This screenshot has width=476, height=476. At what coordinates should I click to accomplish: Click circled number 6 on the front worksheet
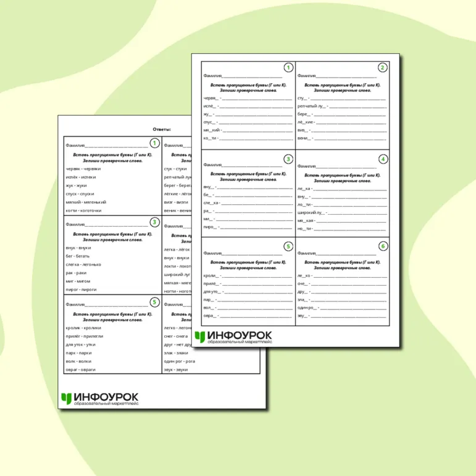coord(383,246)
